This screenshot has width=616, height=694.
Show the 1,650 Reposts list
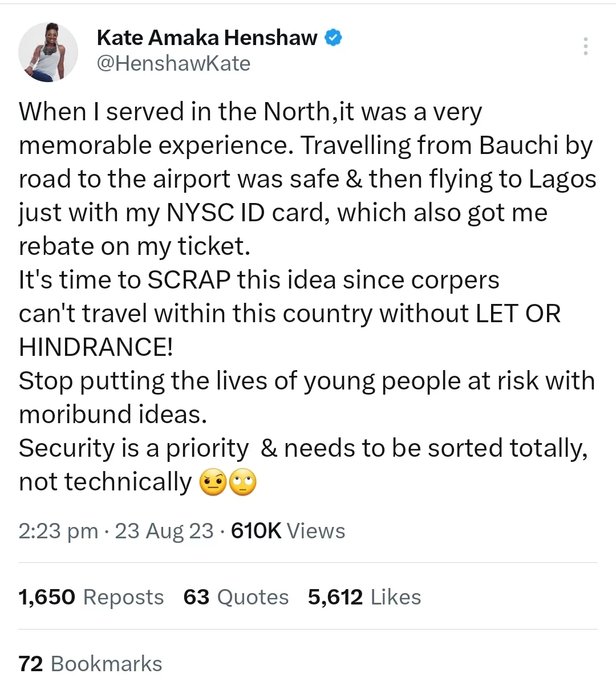tap(91, 597)
